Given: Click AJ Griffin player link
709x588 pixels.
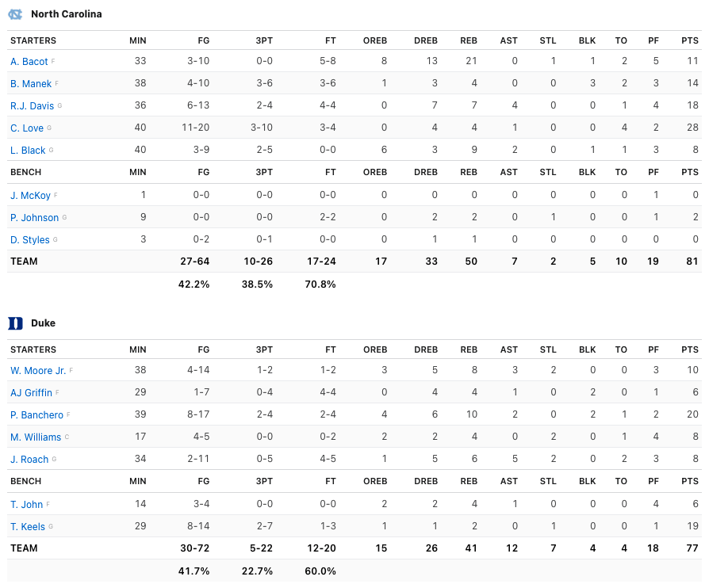Looking at the screenshot, I should pyautogui.click(x=31, y=393).
